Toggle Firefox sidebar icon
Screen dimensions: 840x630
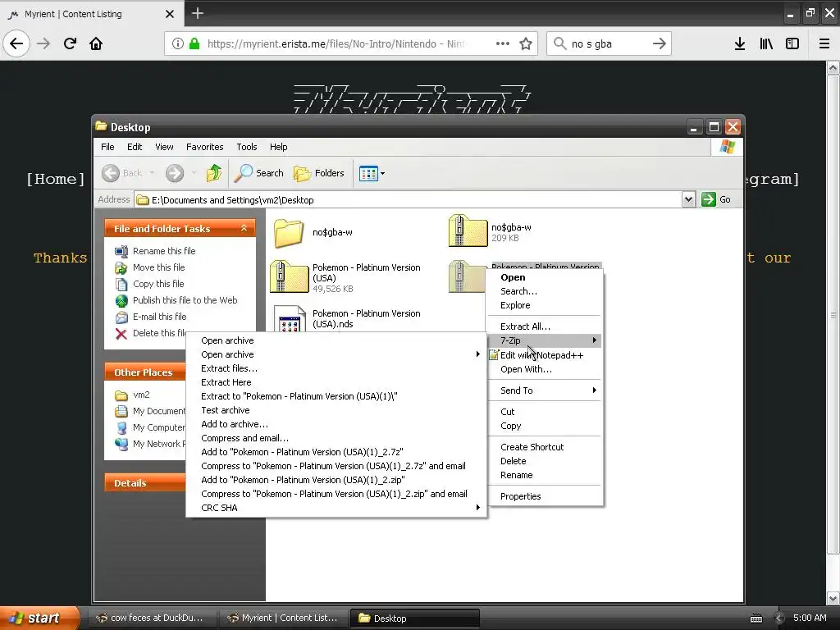pos(792,43)
